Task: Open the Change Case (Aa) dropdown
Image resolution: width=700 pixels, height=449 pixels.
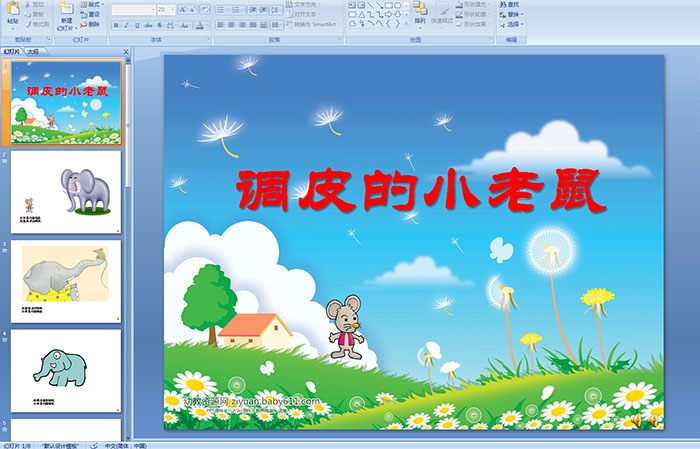Action: (185, 25)
